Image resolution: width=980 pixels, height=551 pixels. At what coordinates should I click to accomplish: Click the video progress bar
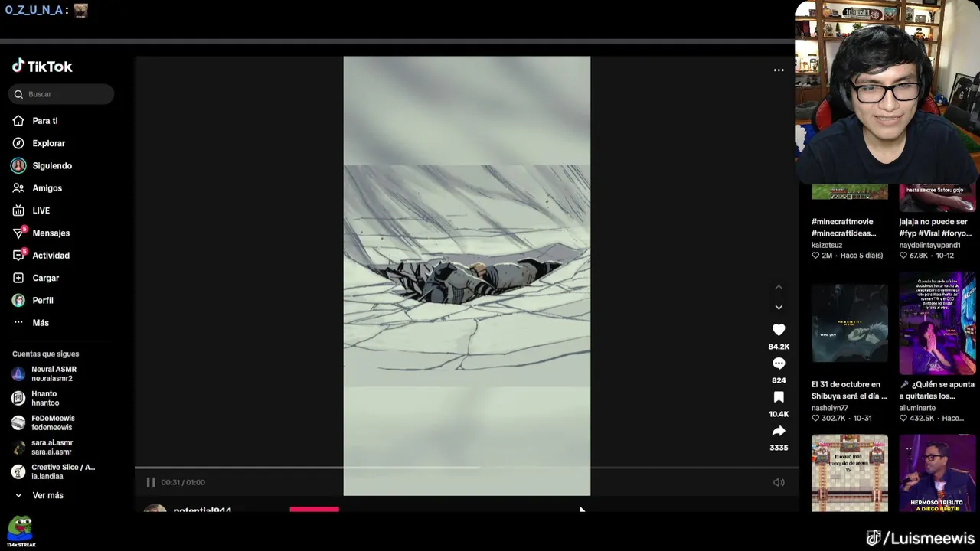[x=466, y=468]
